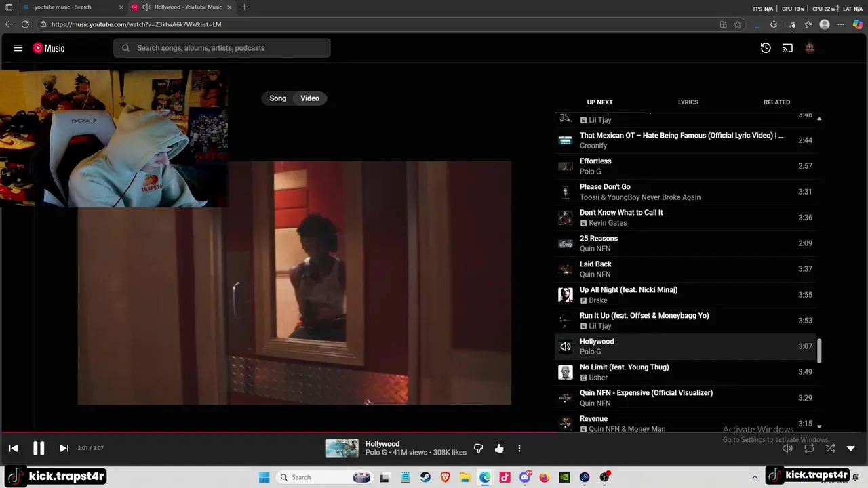Open Brave browser from the taskbar
The width and height of the screenshot is (868, 488).
(x=446, y=477)
